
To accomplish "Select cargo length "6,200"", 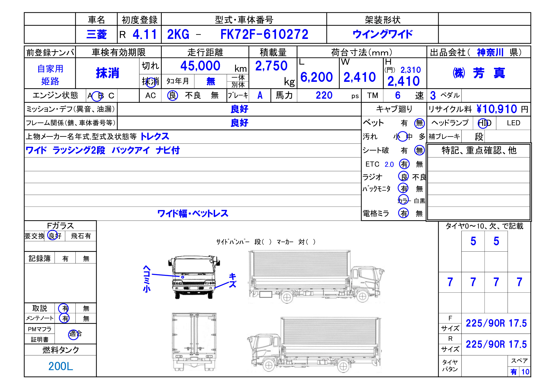I will (x=316, y=77).
